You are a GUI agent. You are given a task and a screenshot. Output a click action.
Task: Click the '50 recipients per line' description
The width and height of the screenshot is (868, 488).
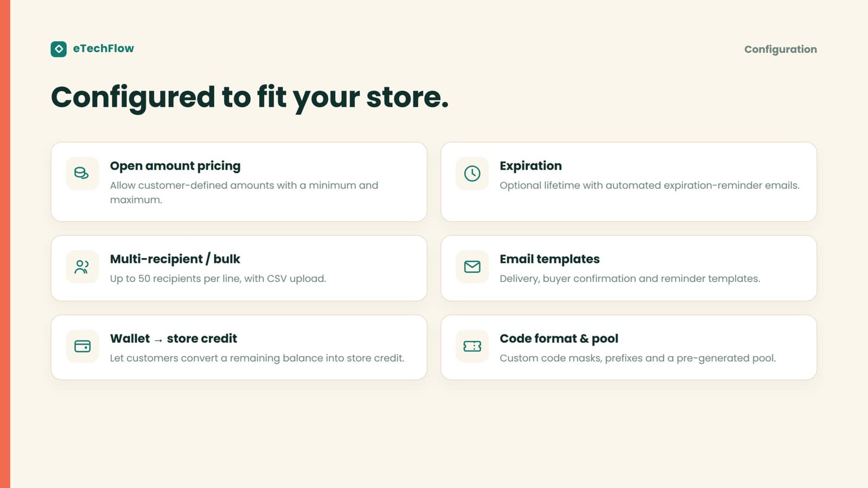pos(218,279)
